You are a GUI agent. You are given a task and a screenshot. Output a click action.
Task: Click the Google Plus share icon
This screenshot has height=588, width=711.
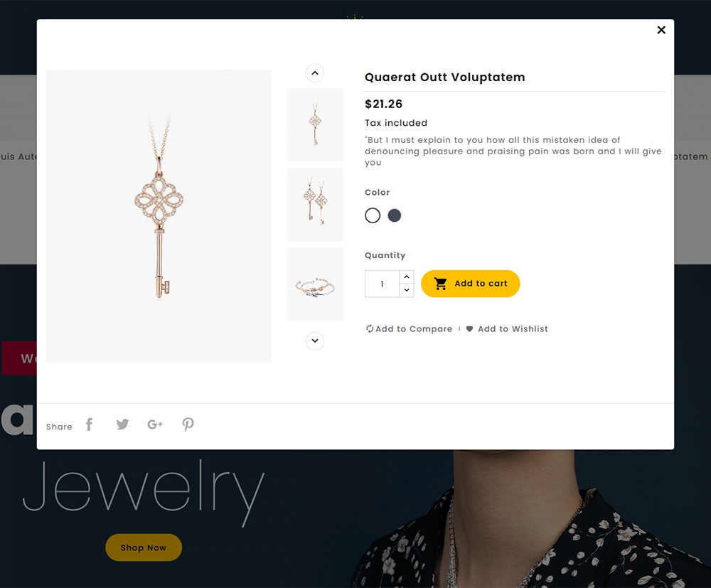coord(155,424)
